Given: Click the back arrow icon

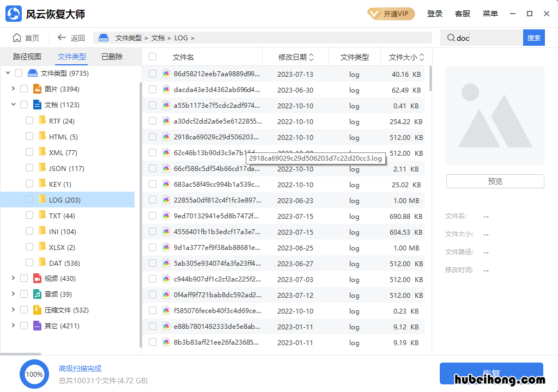Looking at the screenshot, I should pyautogui.click(x=62, y=38).
